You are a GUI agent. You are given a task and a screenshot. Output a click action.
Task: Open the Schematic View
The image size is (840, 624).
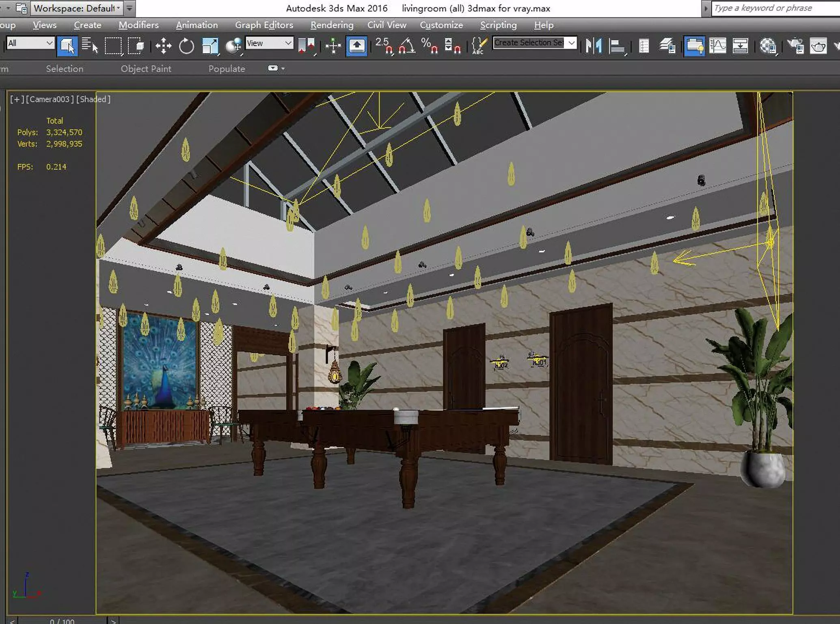741,45
